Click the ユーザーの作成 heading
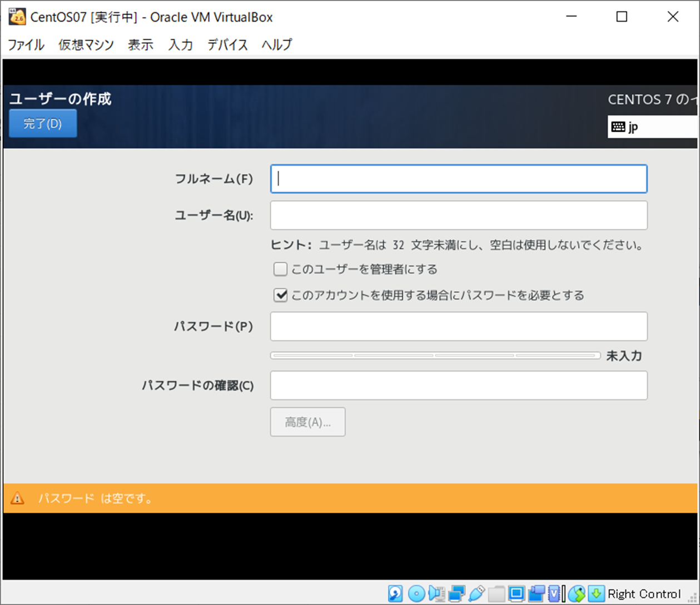The height and width of the screenshot is (605, 700). (60, 99)
